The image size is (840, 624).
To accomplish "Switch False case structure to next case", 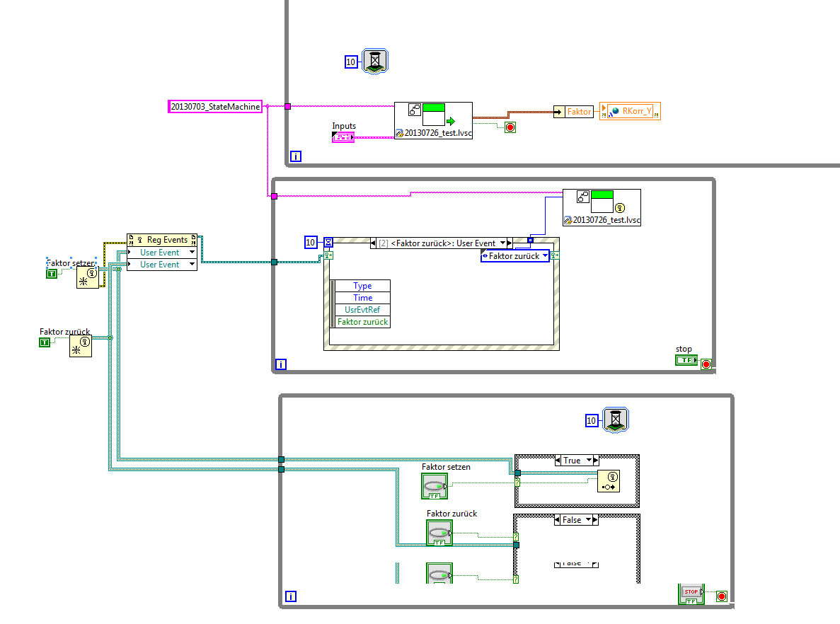I will (595, 519).
